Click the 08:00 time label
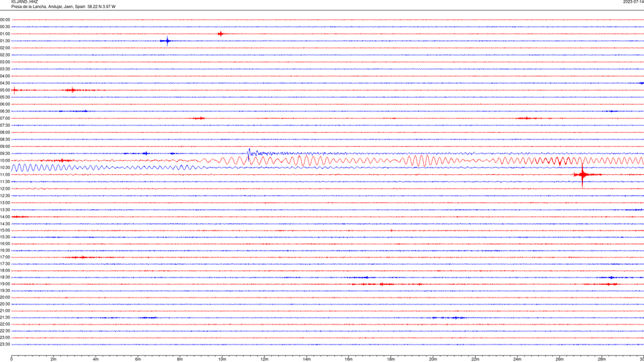This screenshot has height=362, width=644. tap(5, 132)
